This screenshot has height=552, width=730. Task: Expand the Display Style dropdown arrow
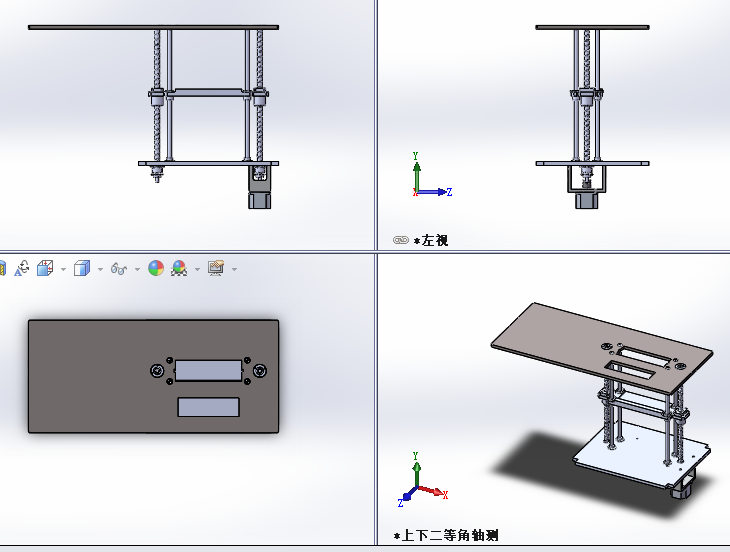click(100, 269)
